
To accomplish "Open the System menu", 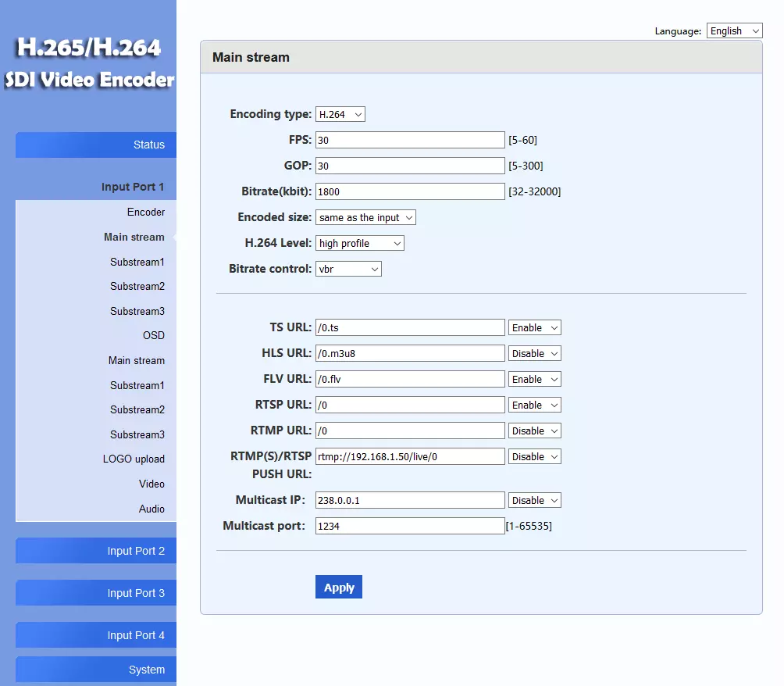I will pyautogui.click(x=96, y=670).
